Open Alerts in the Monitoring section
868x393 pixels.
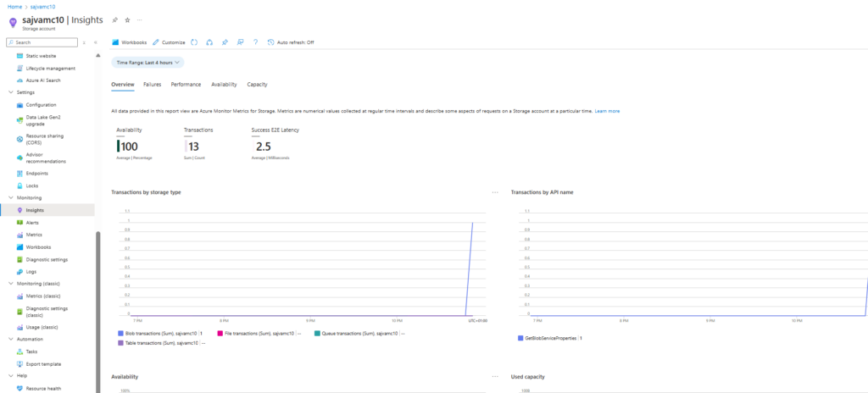click(x=33, y=222)
